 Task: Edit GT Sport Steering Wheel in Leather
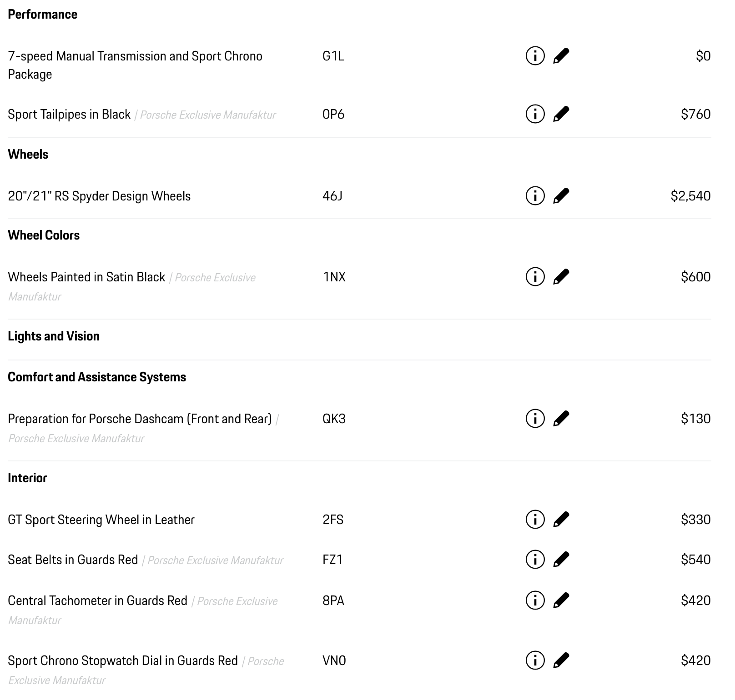point(561,520)
